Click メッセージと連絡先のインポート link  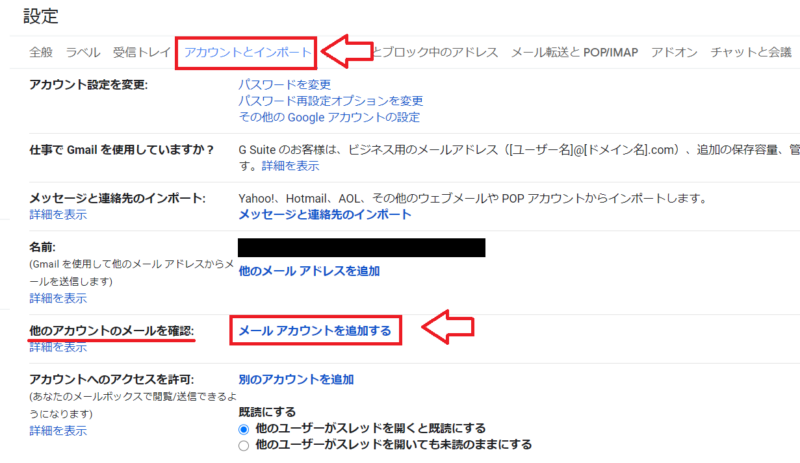[x=325, y=214]
